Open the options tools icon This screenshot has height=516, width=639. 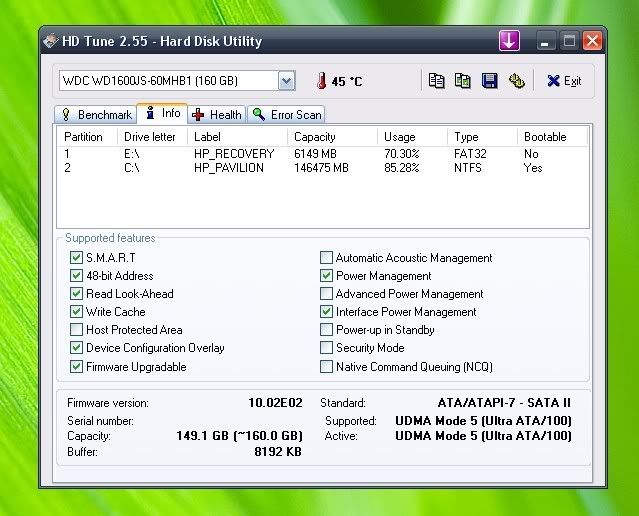(516, 81)
